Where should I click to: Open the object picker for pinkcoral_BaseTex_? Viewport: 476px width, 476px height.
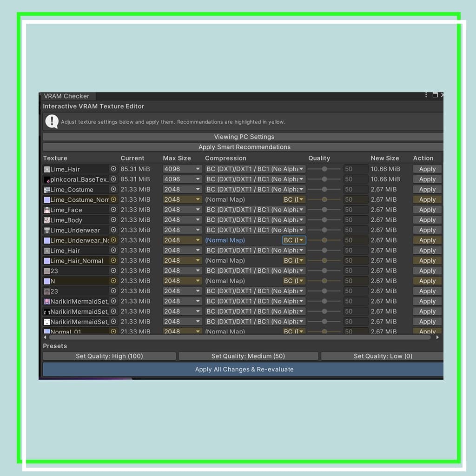(113, 179)
